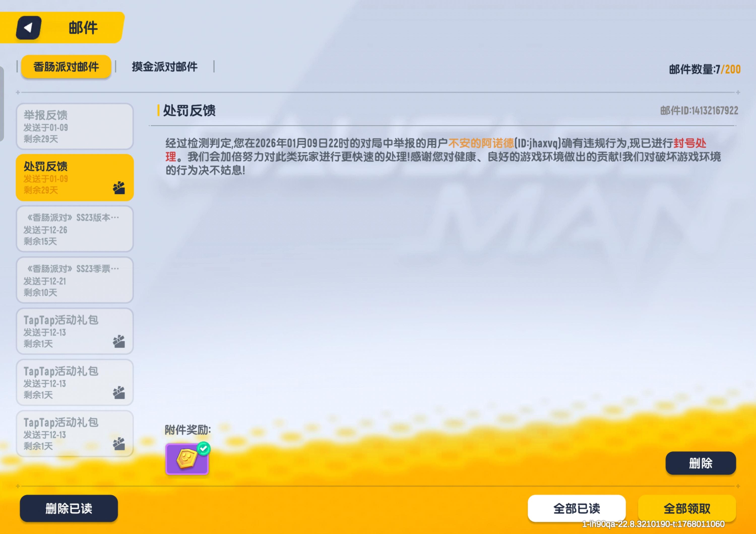Click green checkmark badge on reward

click(x=203, y=448)
